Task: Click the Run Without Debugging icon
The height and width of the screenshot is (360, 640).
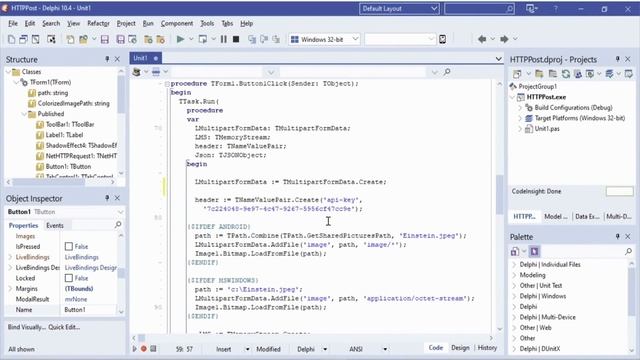Action: click(202, 39)
